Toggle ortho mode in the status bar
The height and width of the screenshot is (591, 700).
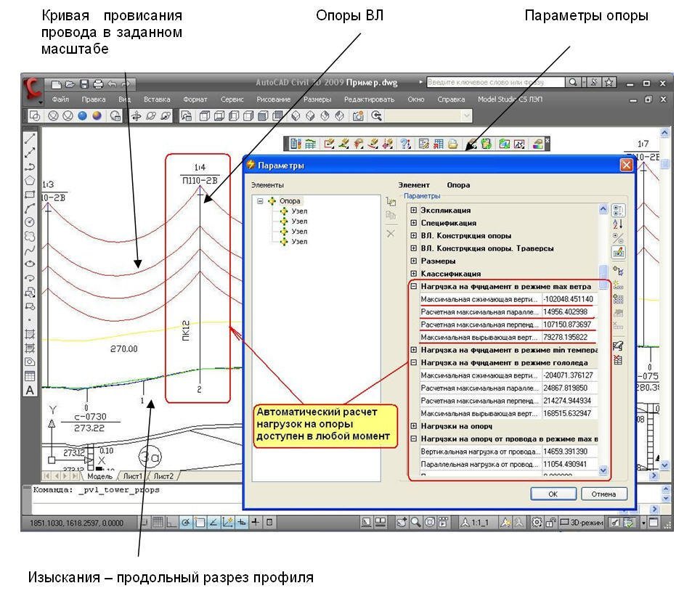coord(171,522)
